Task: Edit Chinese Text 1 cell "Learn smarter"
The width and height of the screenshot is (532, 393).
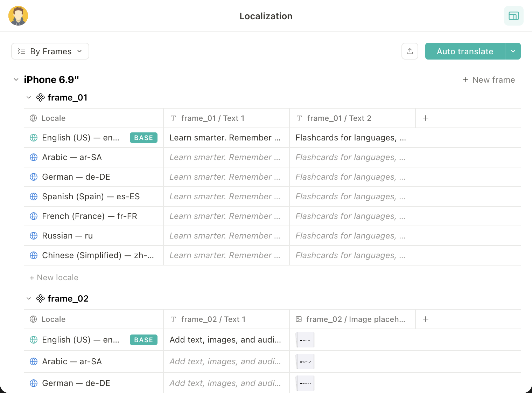Action: click(226, 255)
